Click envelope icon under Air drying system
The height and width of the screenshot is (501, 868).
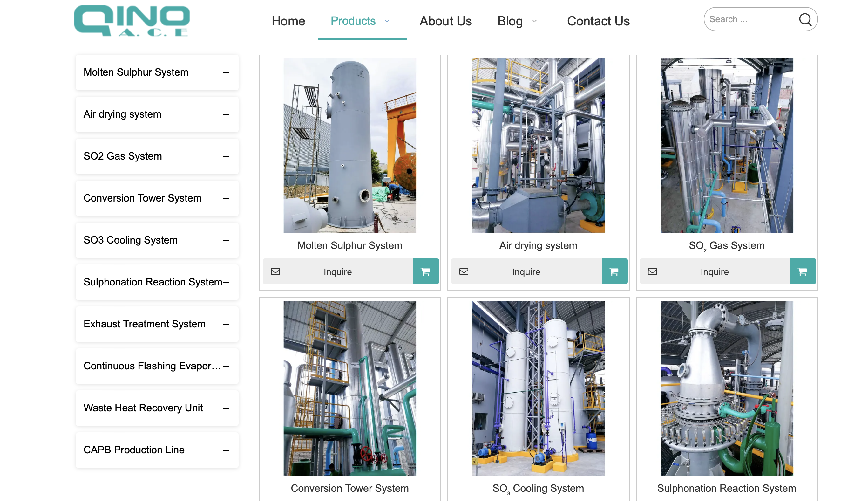click(x=464, y=271)
